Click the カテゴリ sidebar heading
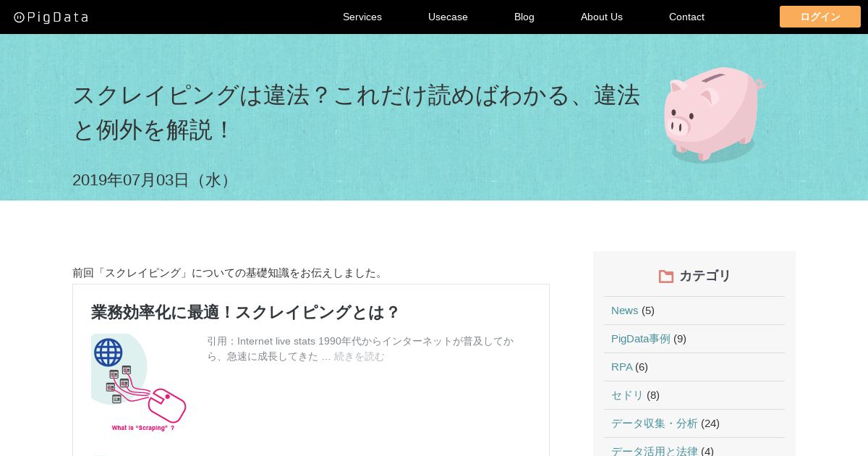Image resolution: width=868 pixels, height=456 pixels. click(x=705, y=276)
